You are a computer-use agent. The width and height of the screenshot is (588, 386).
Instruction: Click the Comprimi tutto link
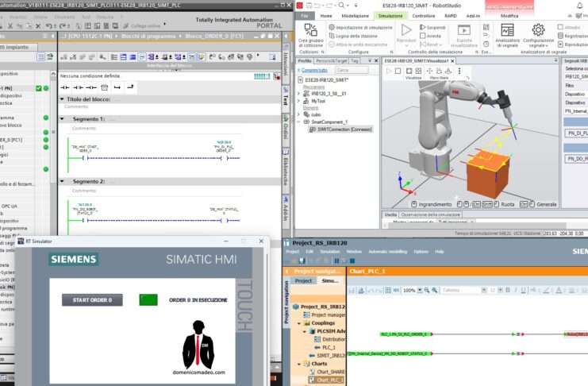pyautogui.click(x=314, y=70)
